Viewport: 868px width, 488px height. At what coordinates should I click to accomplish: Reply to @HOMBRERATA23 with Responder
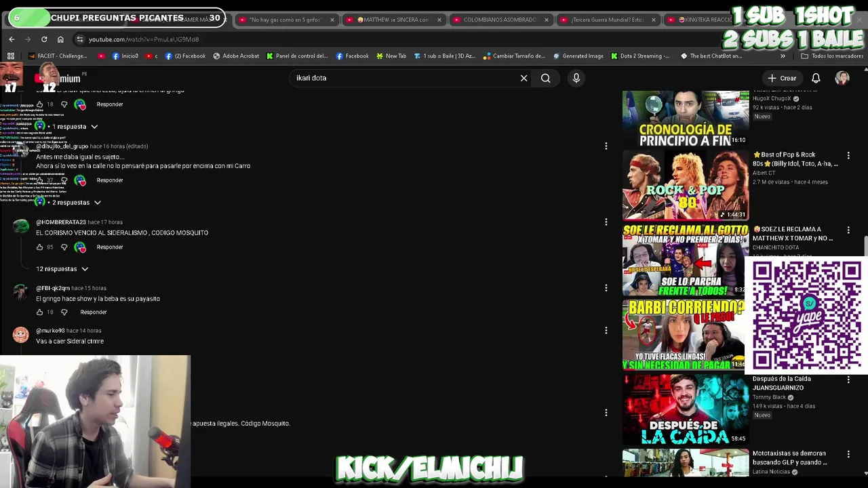click(x=110, y=247)
